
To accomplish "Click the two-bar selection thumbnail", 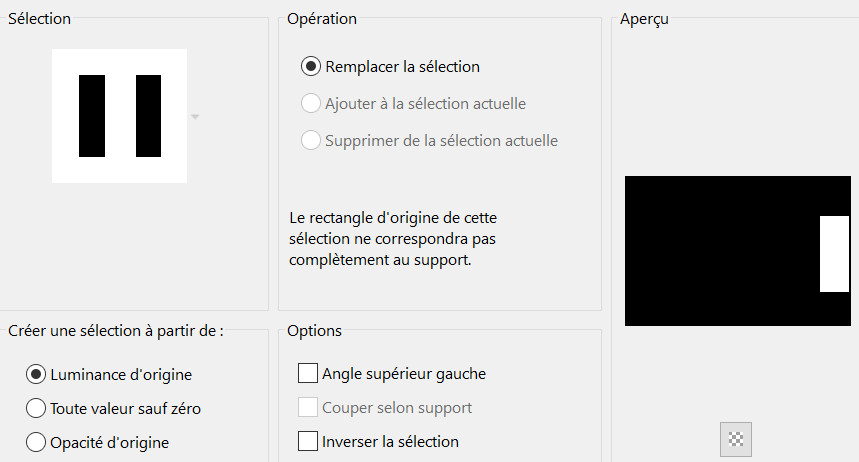I will (x=120, y=116).
